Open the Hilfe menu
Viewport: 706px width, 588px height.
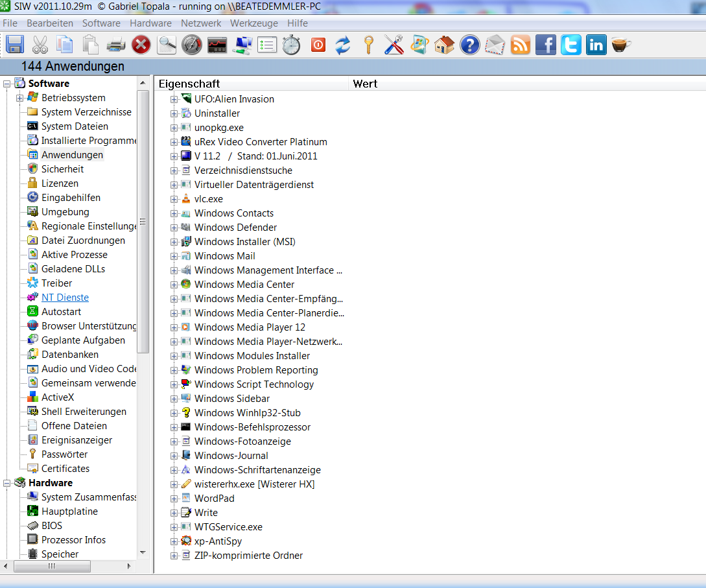[298, 23]
